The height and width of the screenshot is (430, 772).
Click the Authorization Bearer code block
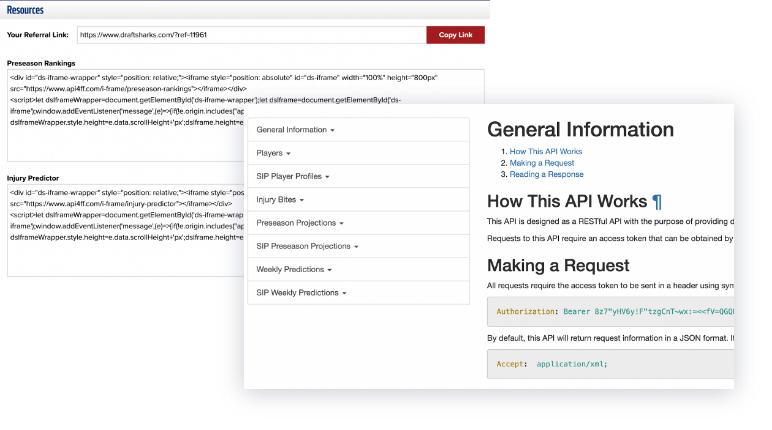point(610,311)
